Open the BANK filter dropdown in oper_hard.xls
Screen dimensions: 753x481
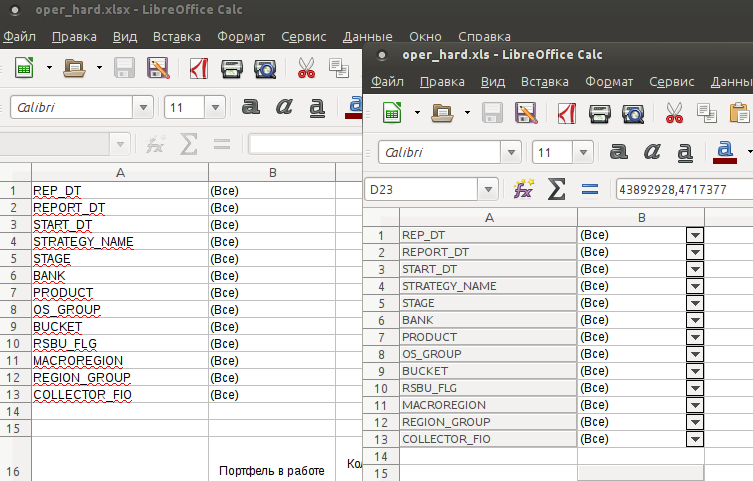[695, 320]
